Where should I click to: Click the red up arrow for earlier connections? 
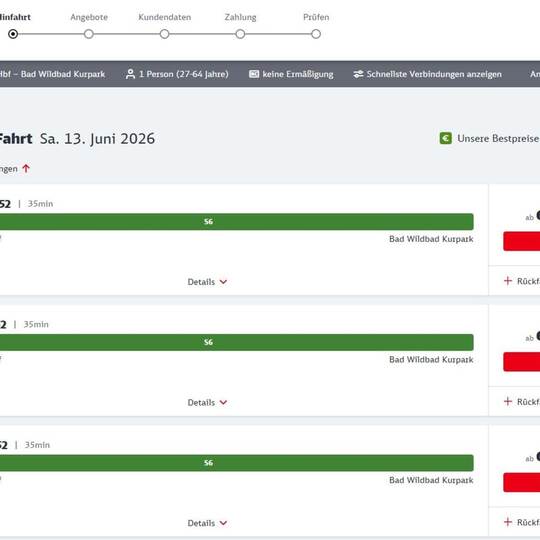click(x=26, y=168)
